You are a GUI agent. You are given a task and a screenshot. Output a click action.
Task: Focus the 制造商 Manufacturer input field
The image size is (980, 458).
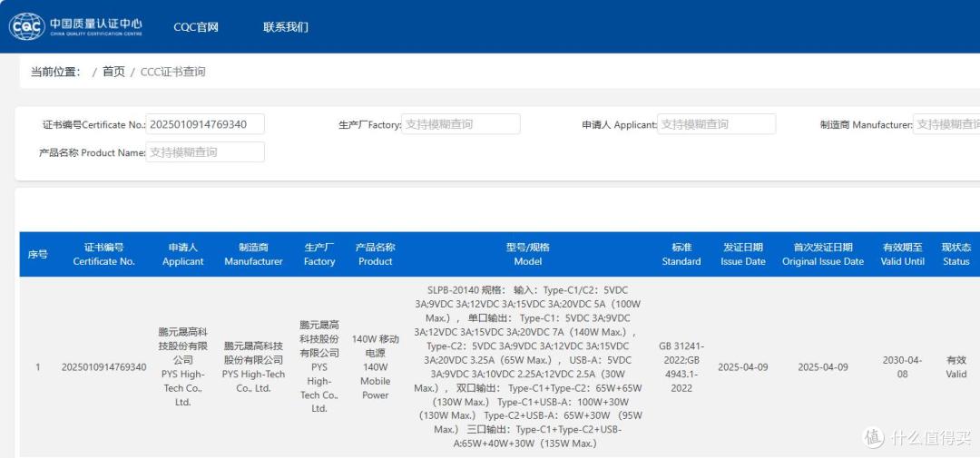946,124
